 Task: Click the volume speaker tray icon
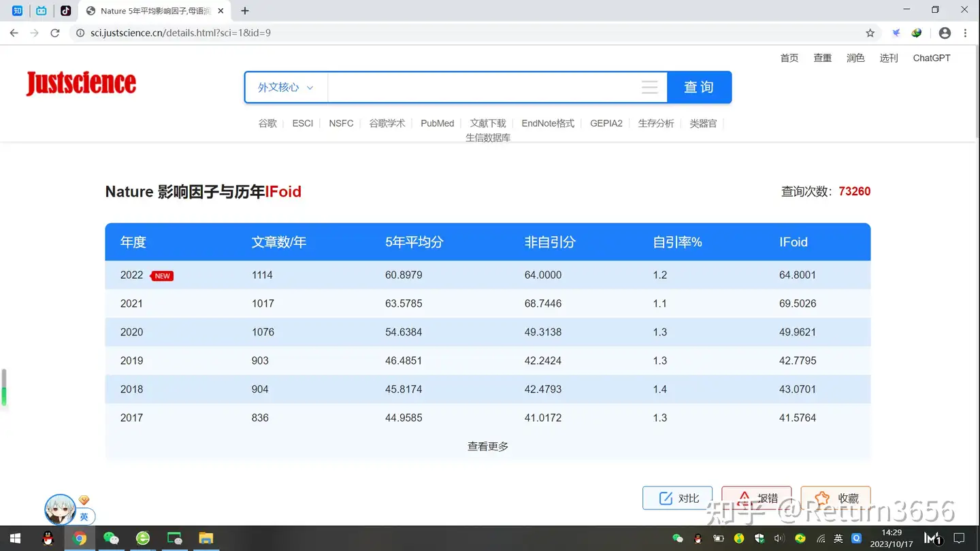point(779,539)
